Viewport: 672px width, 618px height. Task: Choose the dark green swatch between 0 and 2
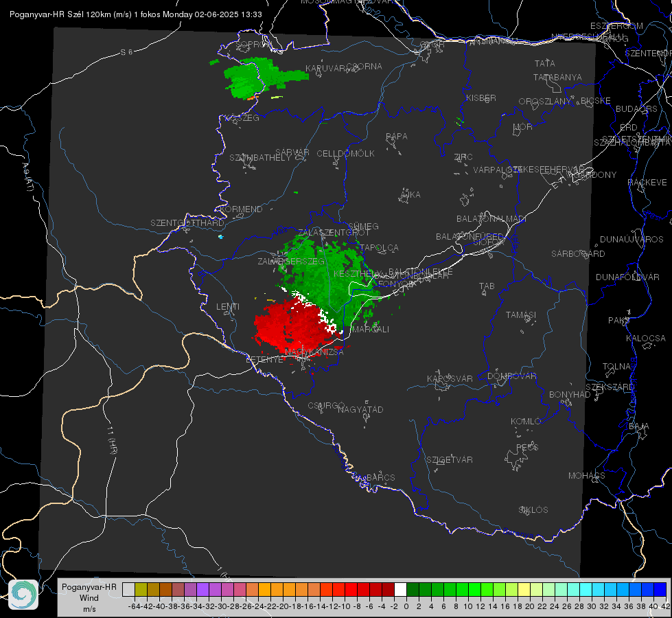tap(413, 590)
